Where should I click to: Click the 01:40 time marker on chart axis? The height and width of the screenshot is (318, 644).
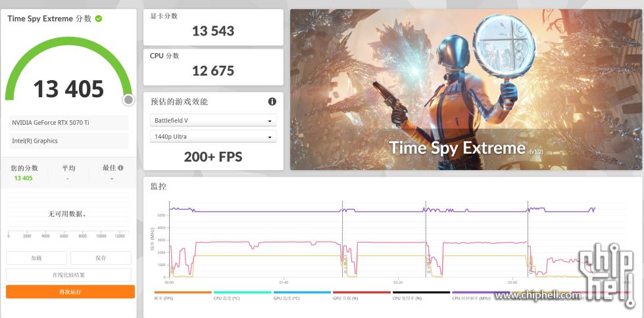point(284,283)
